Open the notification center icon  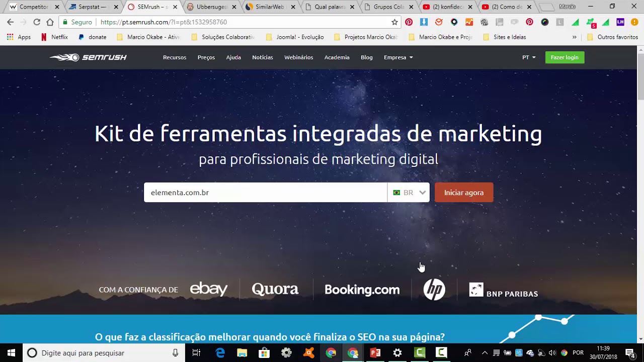(630, 353)
